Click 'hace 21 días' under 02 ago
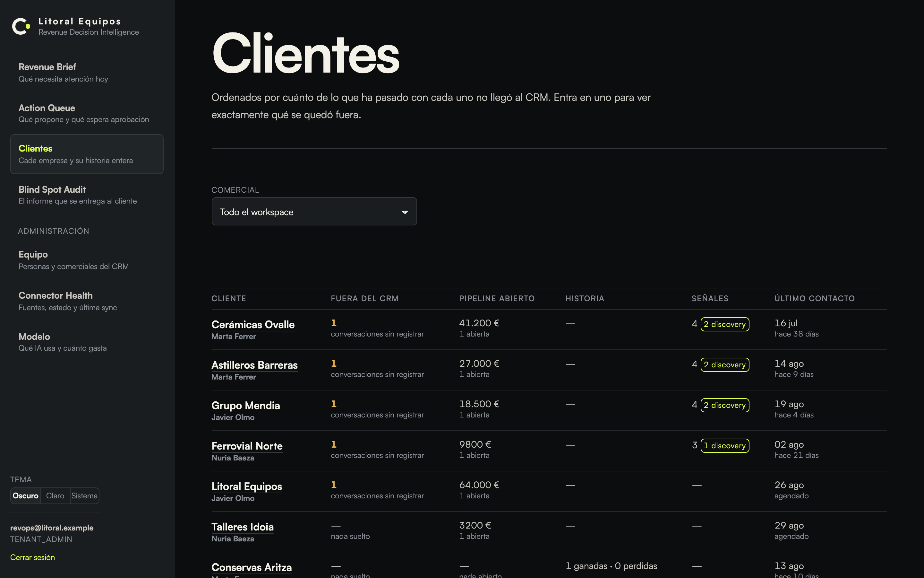This screenshot has height=578, width=924. pos(797,456)
